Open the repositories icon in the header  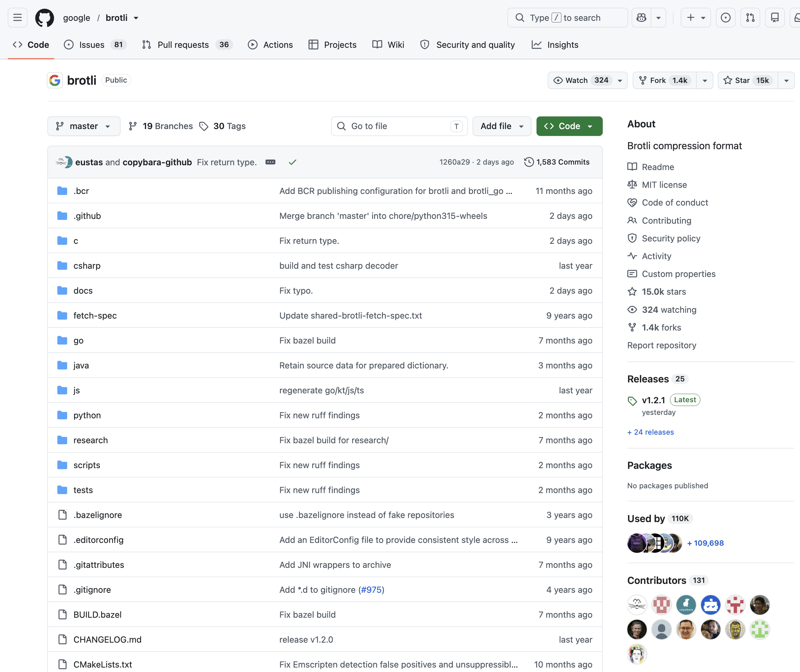click(775, 17)
